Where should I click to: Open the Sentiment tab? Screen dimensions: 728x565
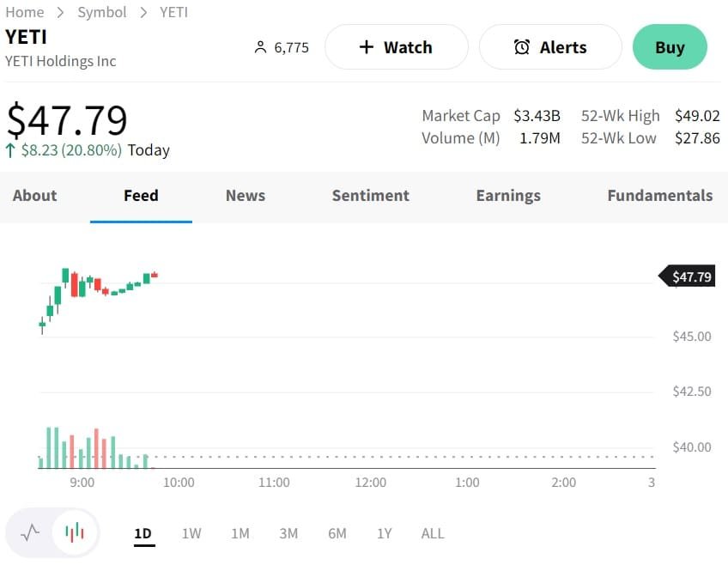(x=370, y=196)
